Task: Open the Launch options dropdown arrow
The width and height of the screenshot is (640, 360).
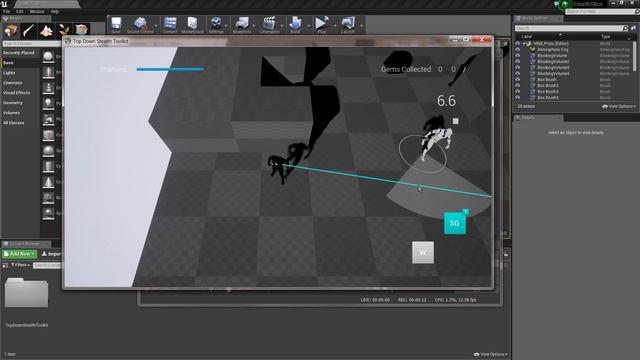Action: [362, 25]
